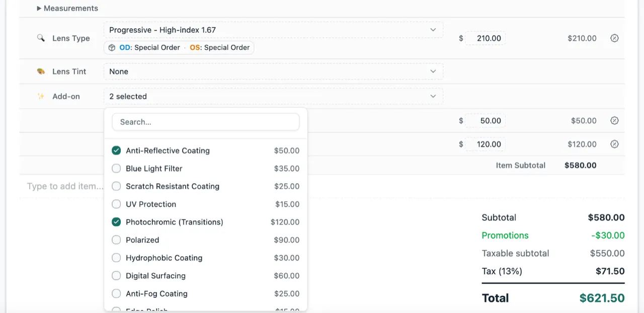This screenshot has height=313, width=644.
Task: Click the $90.00 price for Polarized
Action: coord(287,240)
